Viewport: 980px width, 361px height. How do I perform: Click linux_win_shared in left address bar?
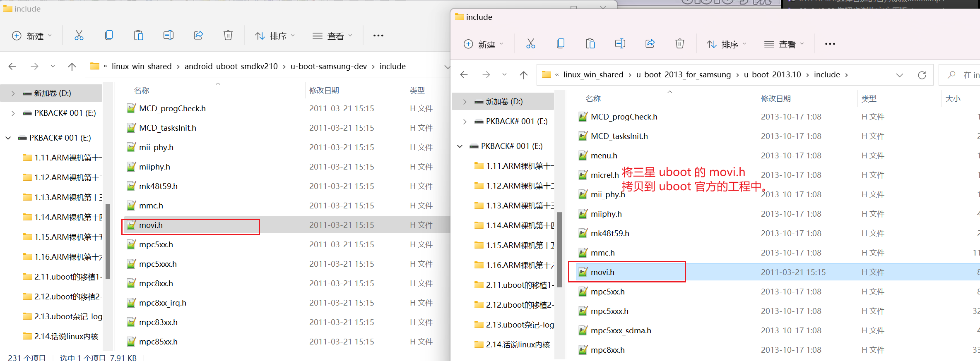[x=142, y=66]
